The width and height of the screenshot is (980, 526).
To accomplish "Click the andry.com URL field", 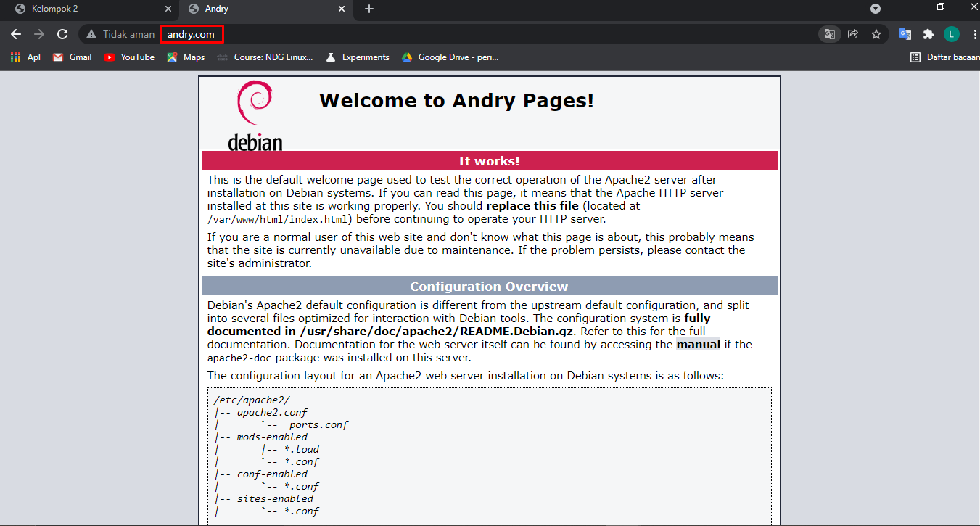I will 192,34.
